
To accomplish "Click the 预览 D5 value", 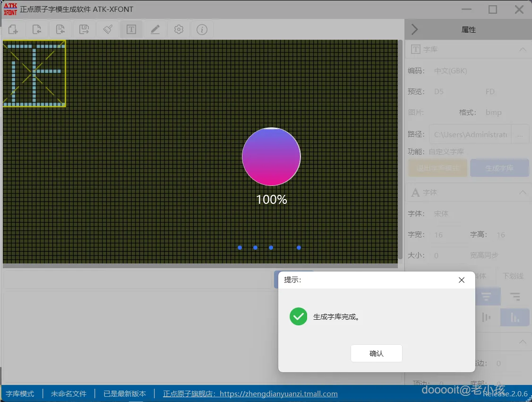I will pyautogui.click(x=439, y=92).
